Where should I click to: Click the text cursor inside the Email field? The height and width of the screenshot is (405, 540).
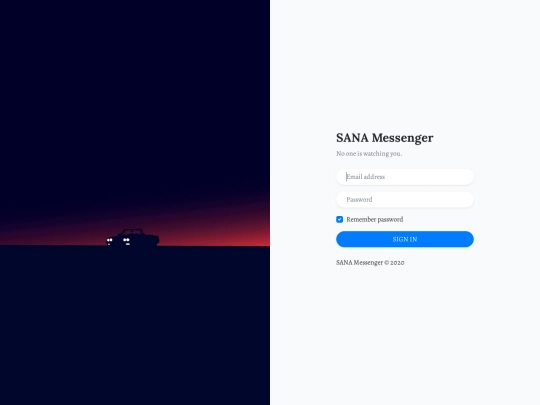point(346,177)
